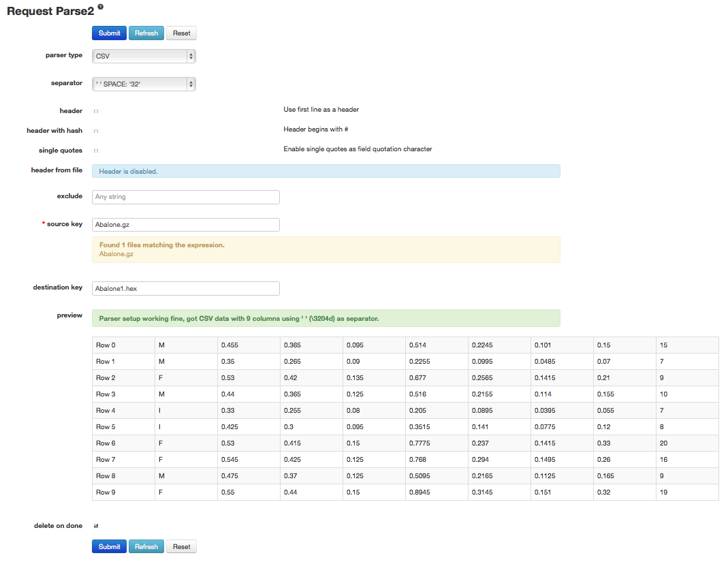Click the Header is disabled info box

[326, 171]
